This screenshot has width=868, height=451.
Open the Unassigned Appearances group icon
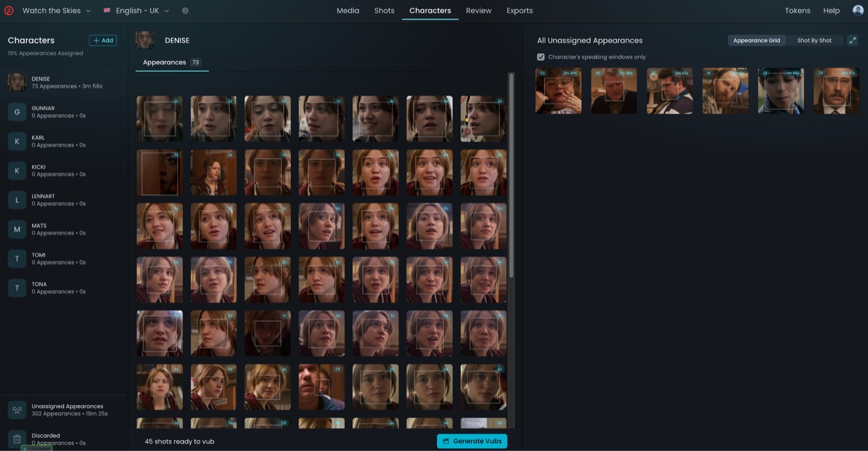coord(17,410)
